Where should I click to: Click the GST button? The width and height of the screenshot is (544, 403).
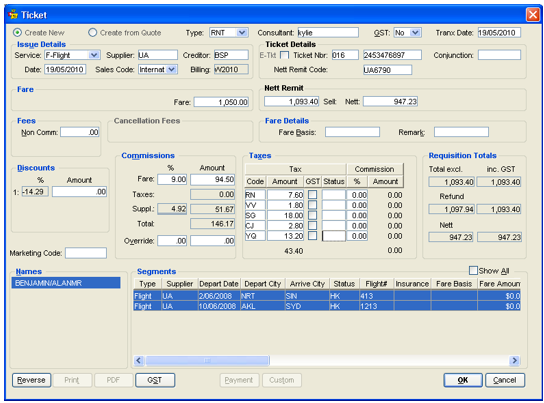click(x=155, y=380)
